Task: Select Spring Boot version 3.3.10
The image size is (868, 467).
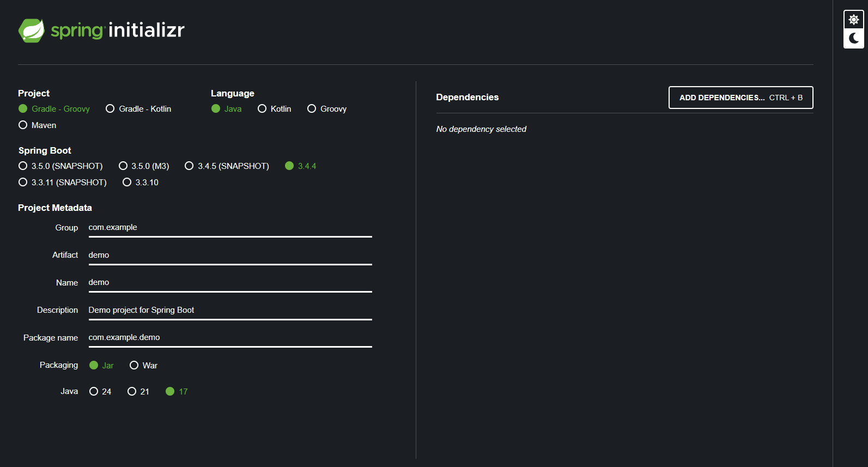Action: (141, 183)
